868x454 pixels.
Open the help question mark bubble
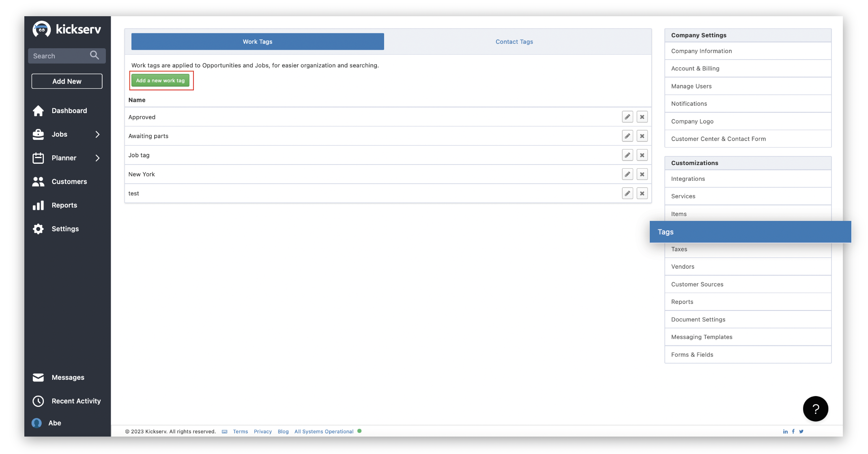815,409
